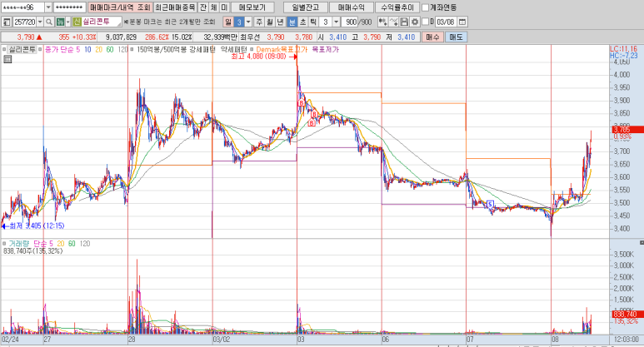Click the data grid icon below 실리콘투 legend
The height and width of the screenshot is (347, 644).
pos(7,59)
